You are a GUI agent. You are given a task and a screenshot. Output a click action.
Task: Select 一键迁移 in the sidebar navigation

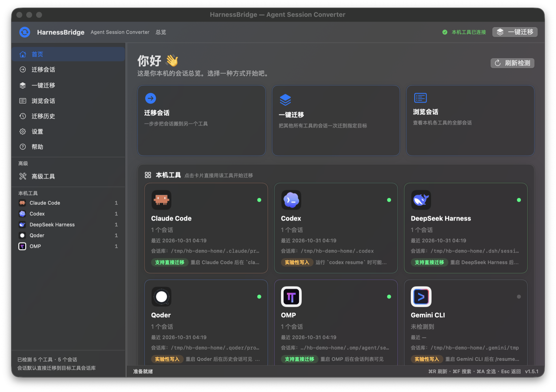pos(68,85)
